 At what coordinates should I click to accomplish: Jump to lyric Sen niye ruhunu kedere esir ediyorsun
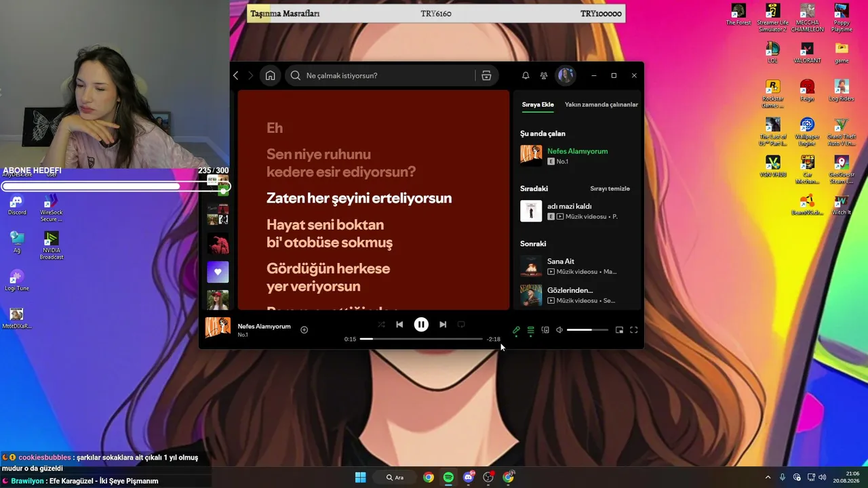point(341,163)
